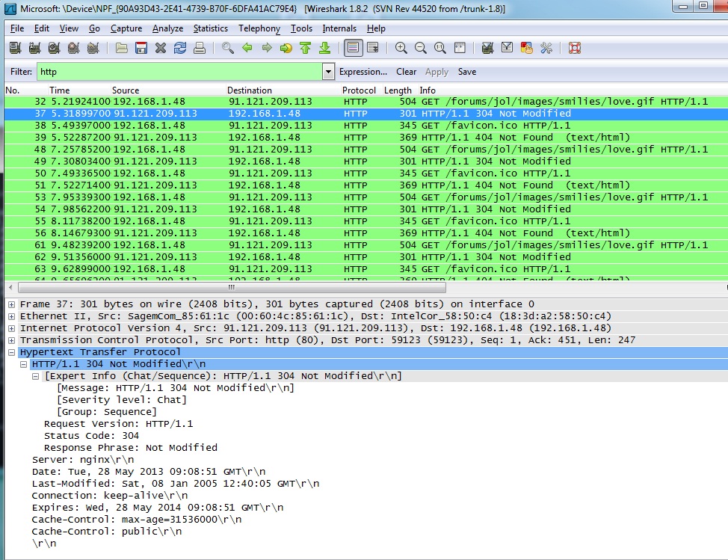Viewport: 728px width, 560px height.
Task: Click the filter text field containing http
Action: coord(179,72)
